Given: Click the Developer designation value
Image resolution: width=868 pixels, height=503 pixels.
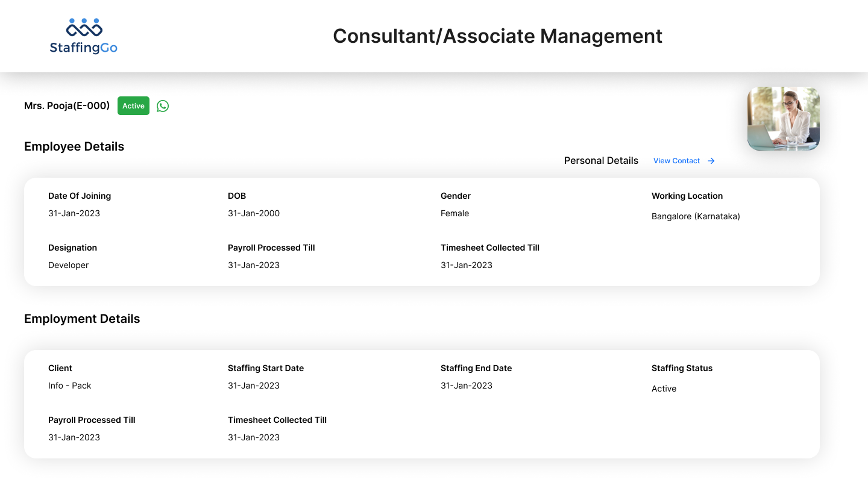Looking at the screenshot, I should pos(68,265).
